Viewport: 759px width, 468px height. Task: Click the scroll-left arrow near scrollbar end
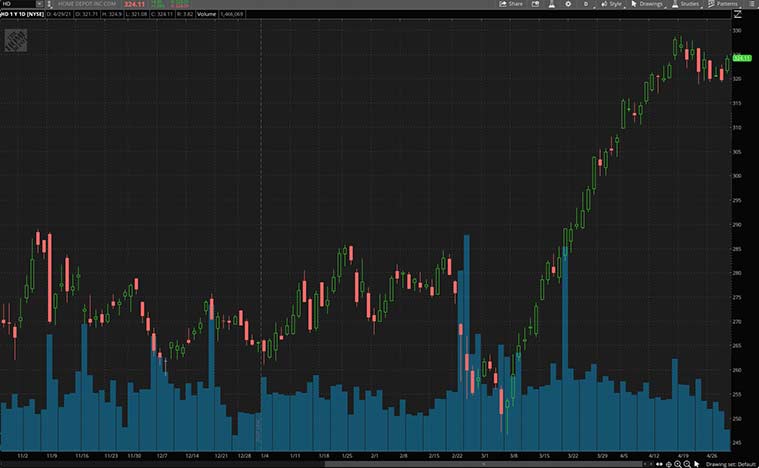645,464
